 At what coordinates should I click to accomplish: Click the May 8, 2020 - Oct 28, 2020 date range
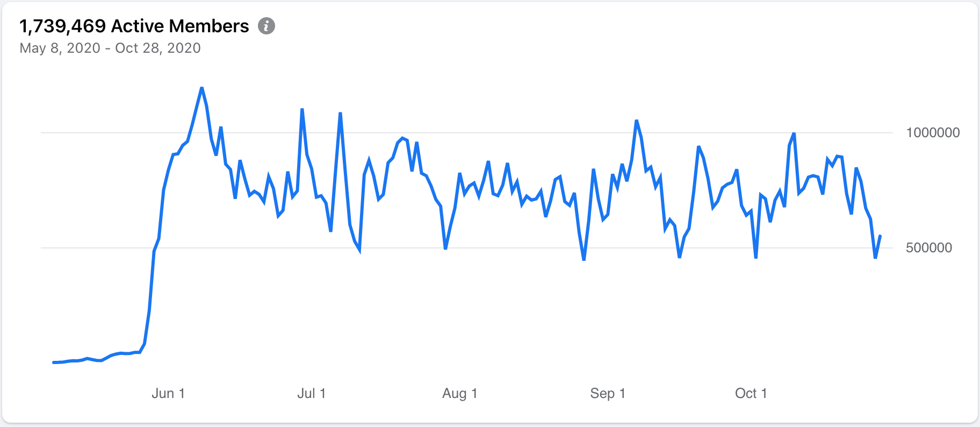110,48
